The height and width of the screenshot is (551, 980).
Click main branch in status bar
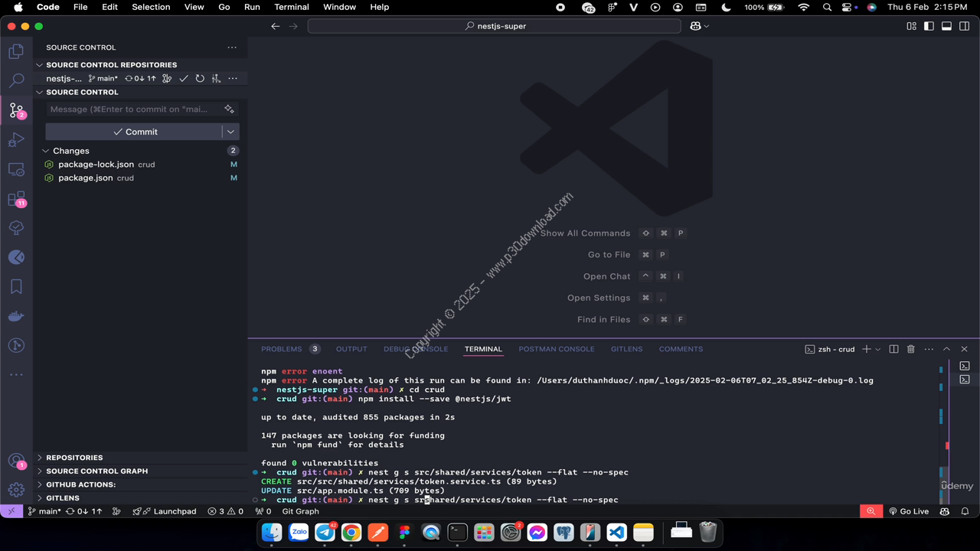pyautogui.click(x=44, y=511)
